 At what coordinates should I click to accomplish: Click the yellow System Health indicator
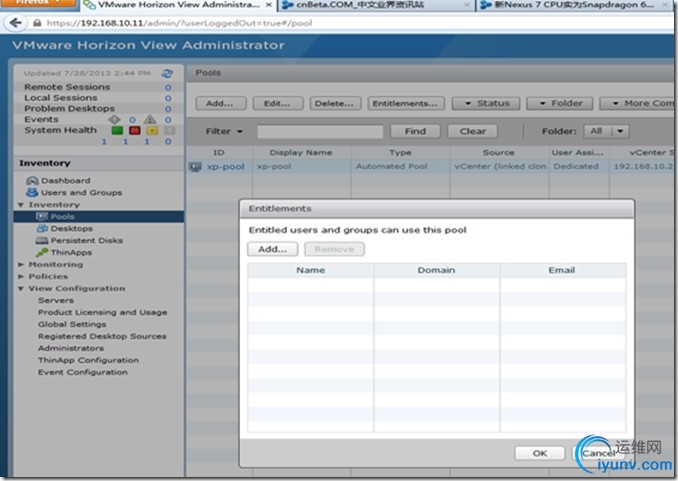[152, 130]
